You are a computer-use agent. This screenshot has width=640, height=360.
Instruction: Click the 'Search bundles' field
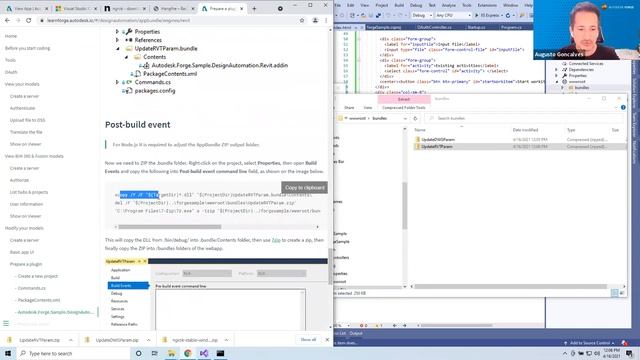524,118
